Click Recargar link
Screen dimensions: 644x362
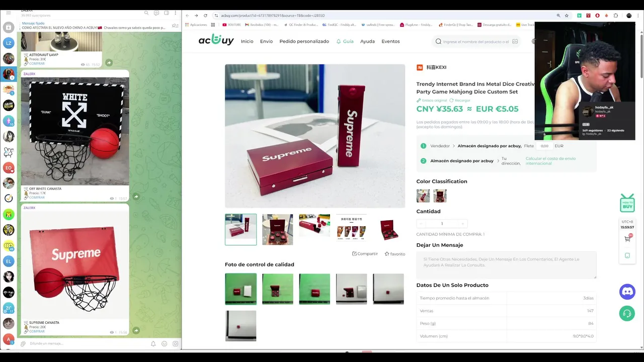click(x=460, y=101)
